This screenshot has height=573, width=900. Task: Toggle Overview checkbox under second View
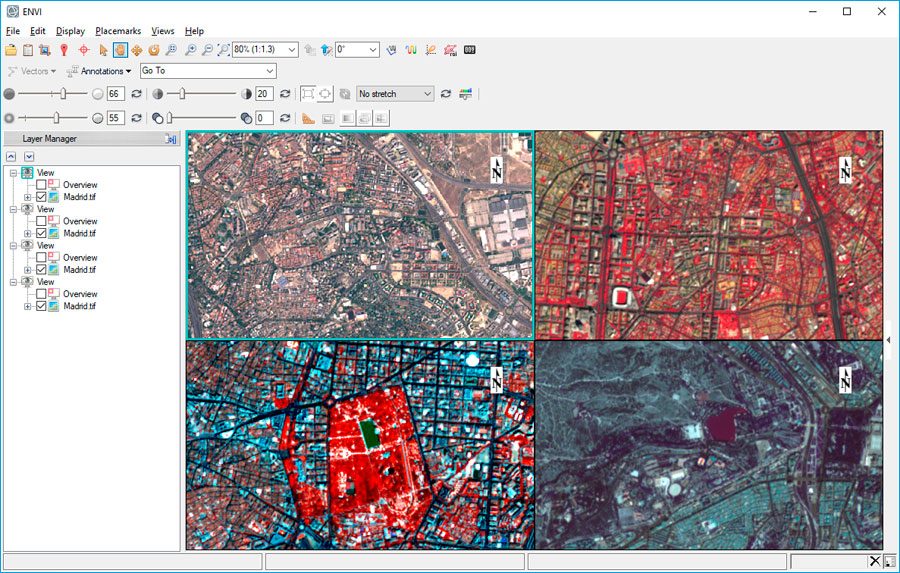(x=41, y=221)
